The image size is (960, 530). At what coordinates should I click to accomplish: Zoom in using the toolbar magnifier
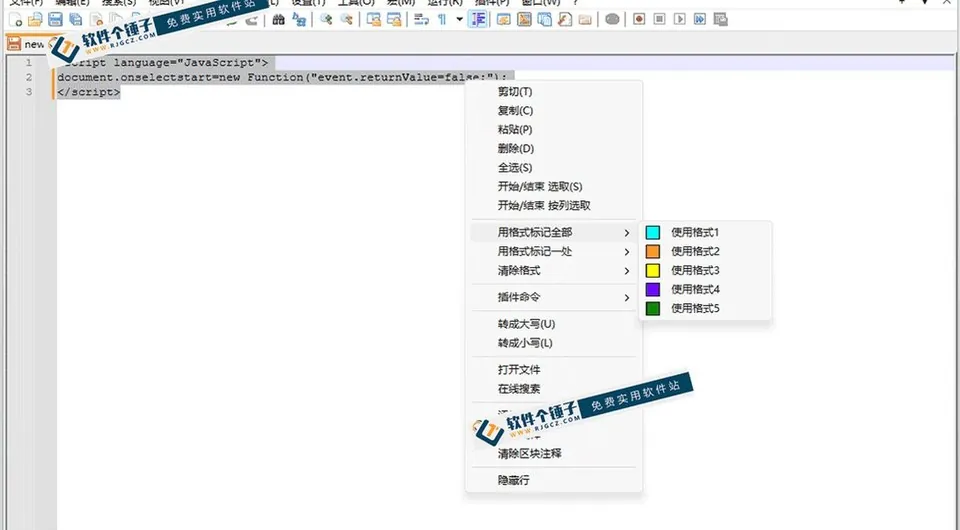click(x=326, y=20)
